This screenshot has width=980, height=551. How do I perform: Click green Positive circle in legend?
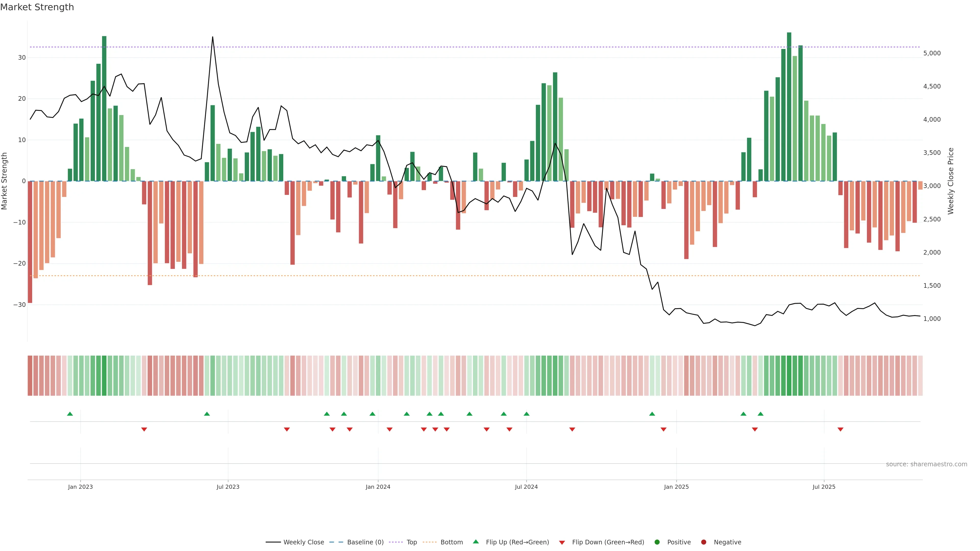(x=657, y=542)
